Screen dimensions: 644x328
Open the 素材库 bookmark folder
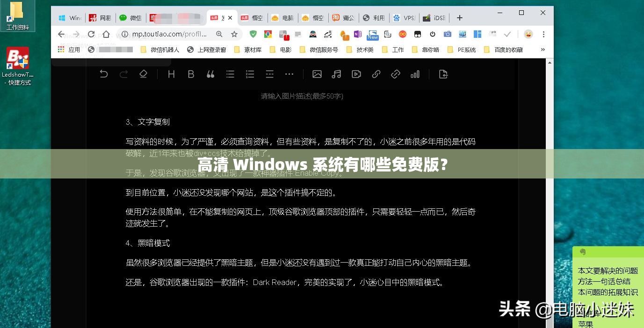click(x=248, y=50)
